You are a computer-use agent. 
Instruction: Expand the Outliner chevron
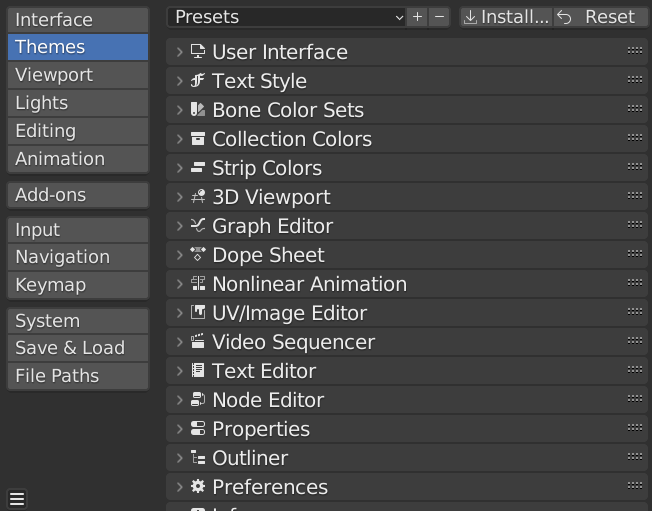click(180, 458)
